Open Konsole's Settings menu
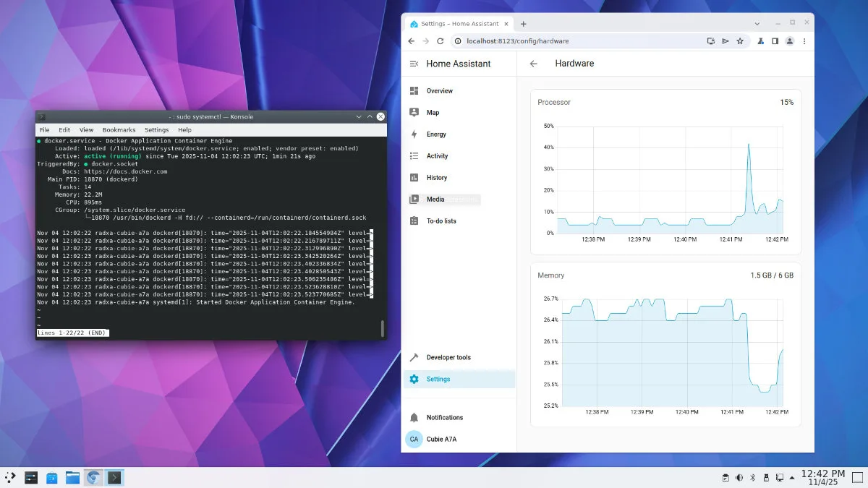868x488 pixels. (x=156, y=130)
